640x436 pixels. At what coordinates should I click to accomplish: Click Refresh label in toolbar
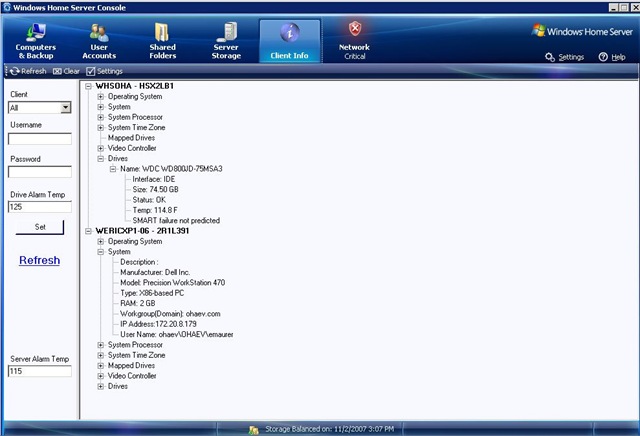click(34, 71)
